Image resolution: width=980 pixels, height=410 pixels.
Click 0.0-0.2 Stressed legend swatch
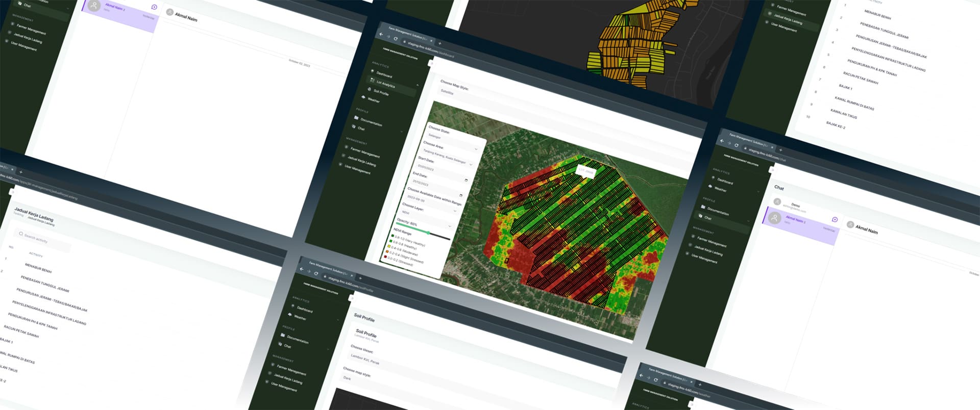(385, 257)
